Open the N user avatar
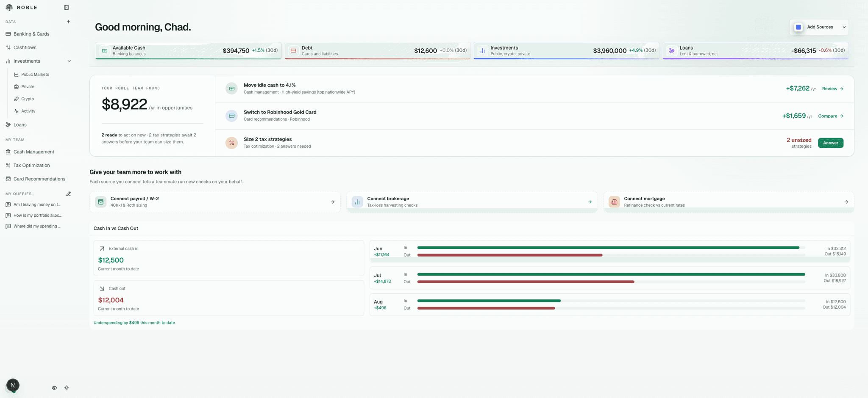 pos(13,385)
